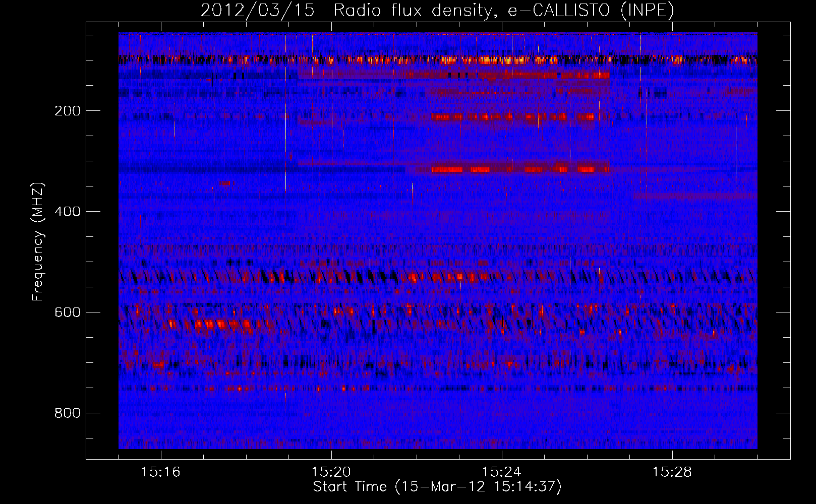
Task: Click the 15:28 time tick label
Action: [672, 472]
